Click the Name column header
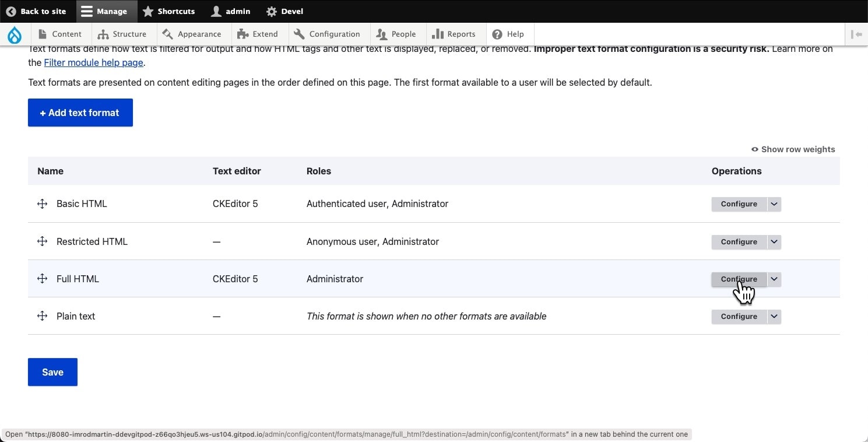The width and height of the screenshot is (868, 442). tap(50, 171)
